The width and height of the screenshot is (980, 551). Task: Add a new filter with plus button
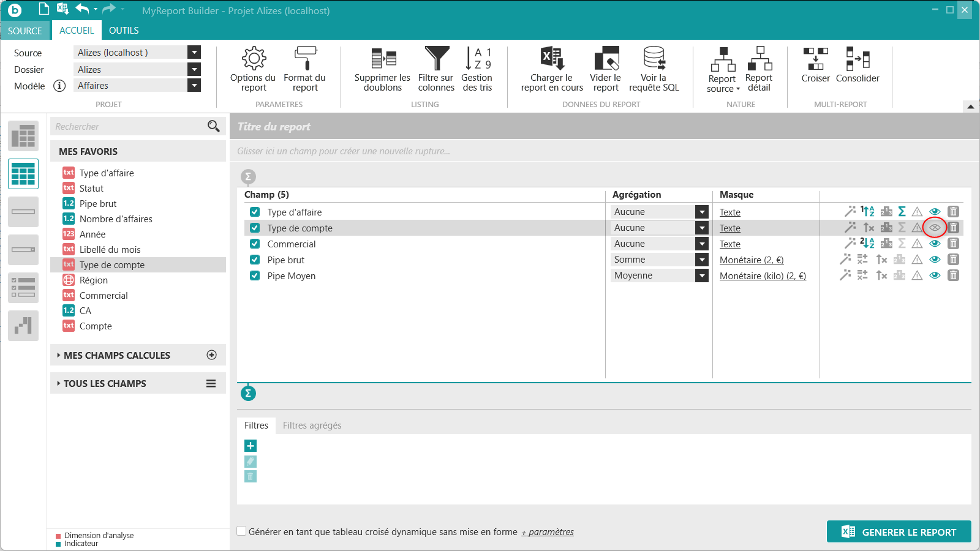pos(251,446)
